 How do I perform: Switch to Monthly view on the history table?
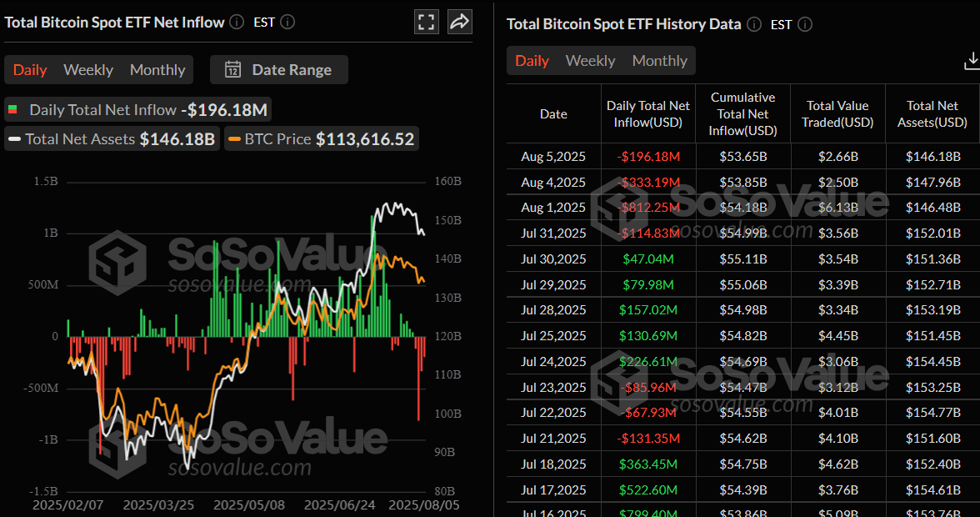[x=659, y=60]
